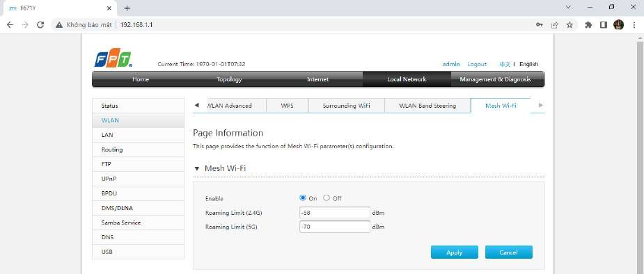644x274 pixels.
Task: Open LAN in the sidebar
Action: coord(138,135)
